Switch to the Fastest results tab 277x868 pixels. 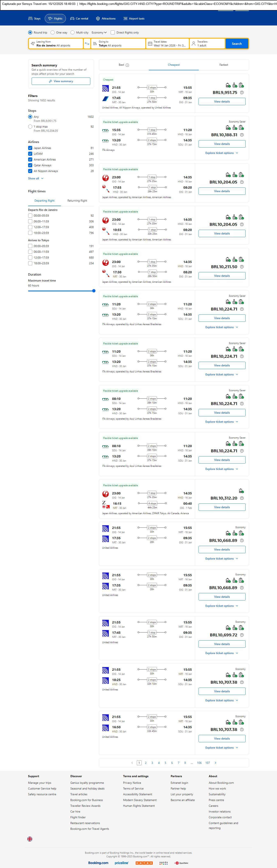click(x=223, y=65)
